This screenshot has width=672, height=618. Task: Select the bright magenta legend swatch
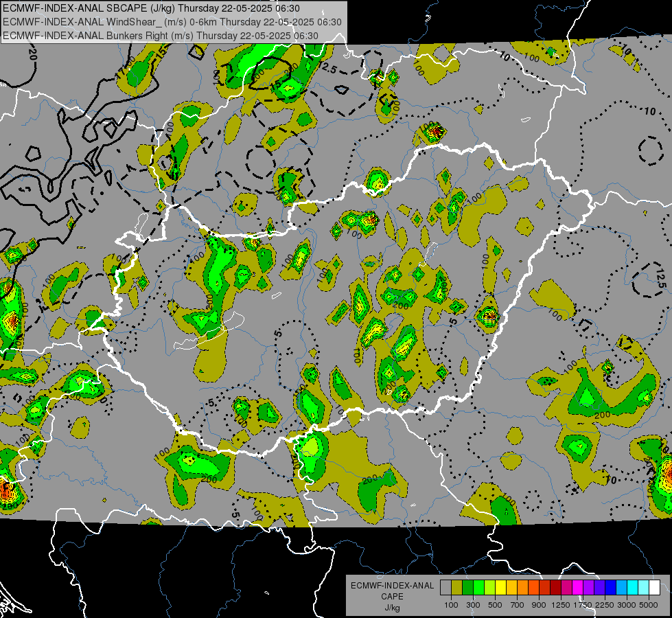[578, 588]
